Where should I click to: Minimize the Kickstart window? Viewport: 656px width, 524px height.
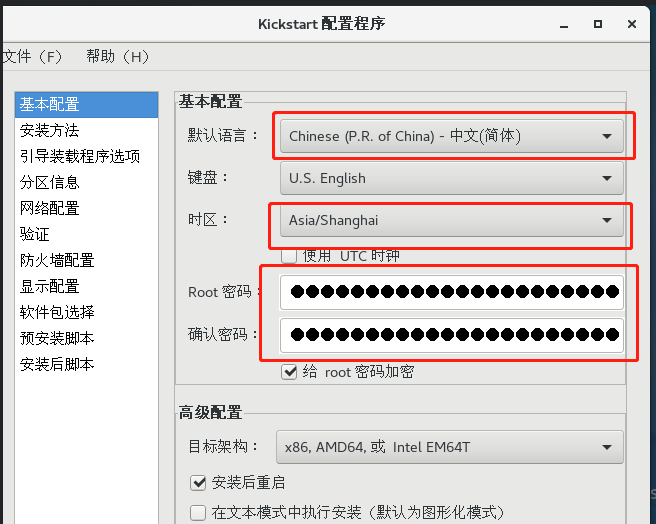564,25
